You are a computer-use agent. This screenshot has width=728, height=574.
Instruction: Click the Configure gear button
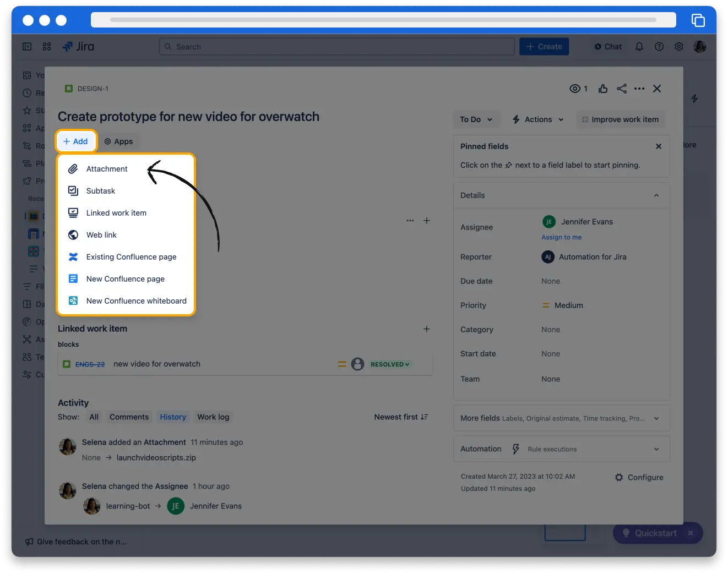click(639, 478)
